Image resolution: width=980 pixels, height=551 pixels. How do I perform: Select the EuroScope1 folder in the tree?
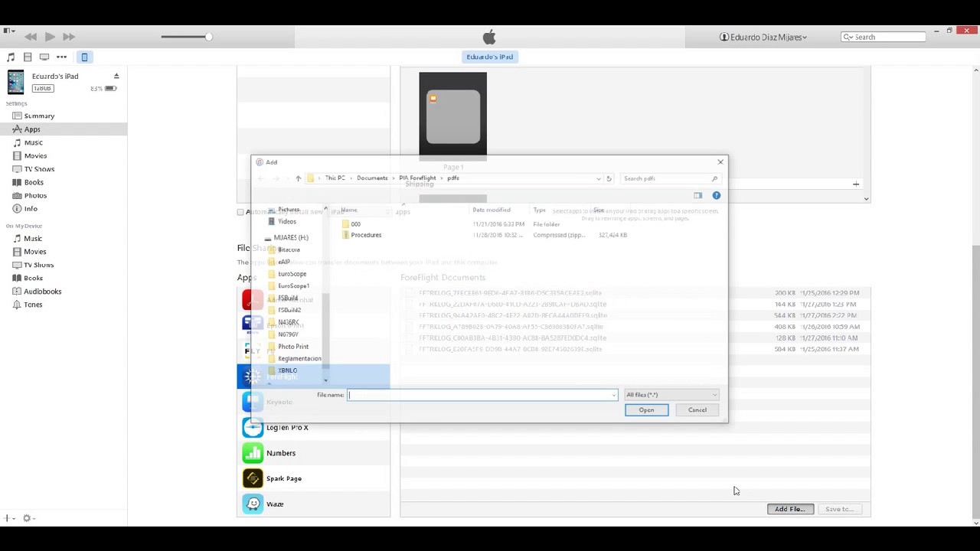pos(293,286)
